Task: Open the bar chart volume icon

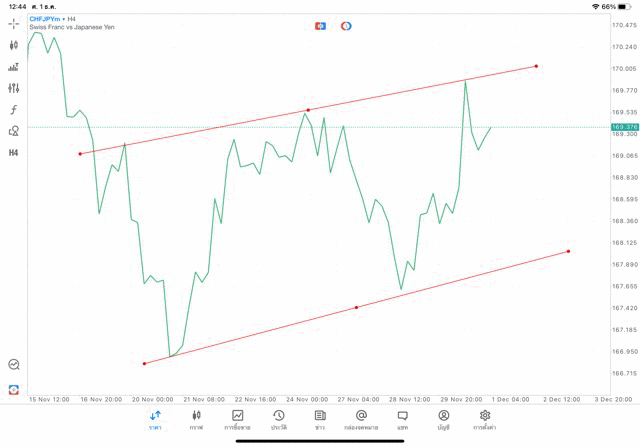Action: [14, 67]
